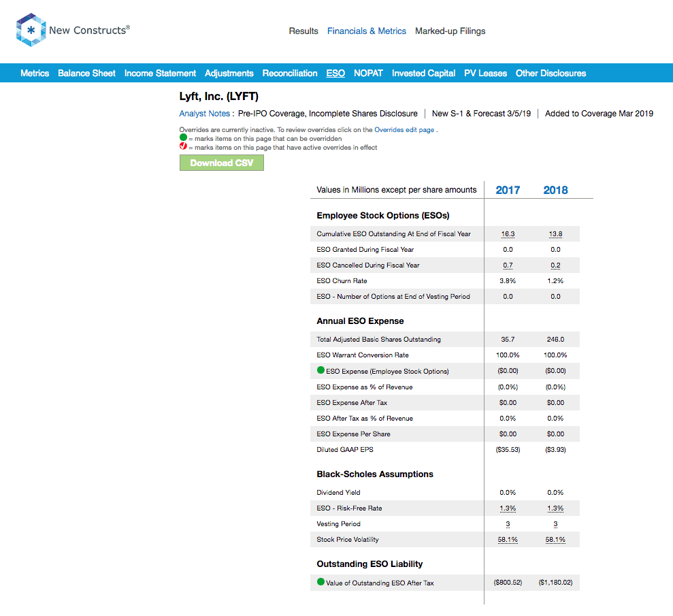Click 2018 Total Adjusted Basic Shares 246.0
Screen dimensions: 673x616
pyautogui.click(x=555, y=339)
